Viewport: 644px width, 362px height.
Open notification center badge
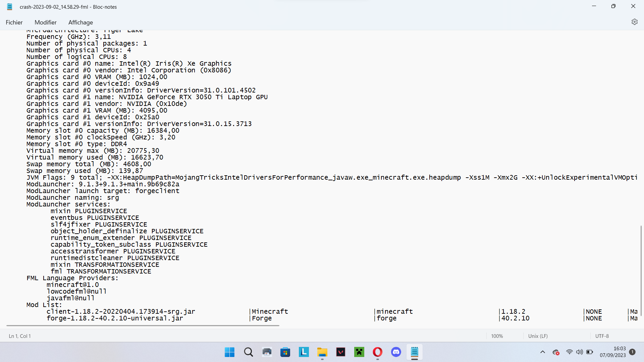tap(632, 352)
